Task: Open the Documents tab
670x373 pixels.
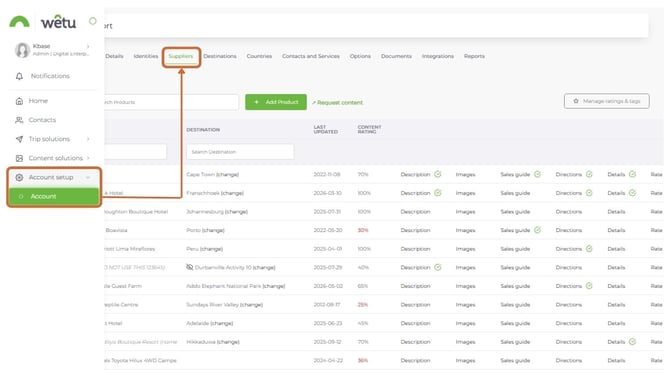Action: (x=396, y=56)
